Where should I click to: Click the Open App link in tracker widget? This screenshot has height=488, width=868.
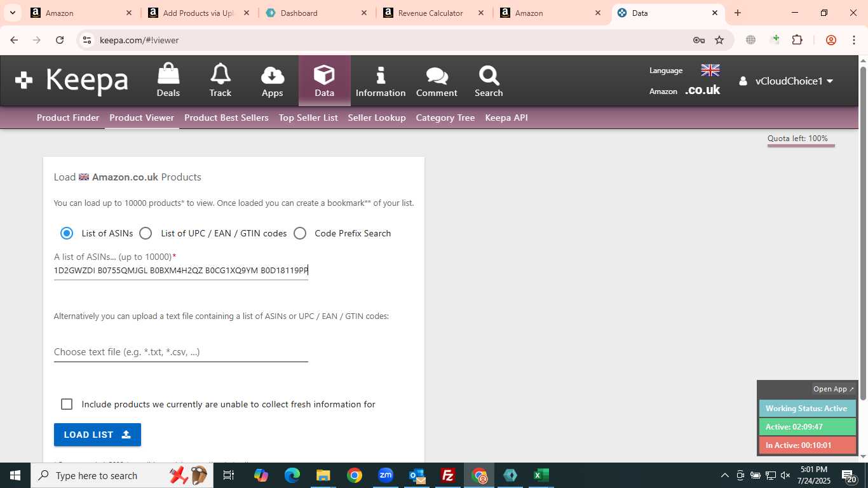pyautogui.click(x=834, y=389)
